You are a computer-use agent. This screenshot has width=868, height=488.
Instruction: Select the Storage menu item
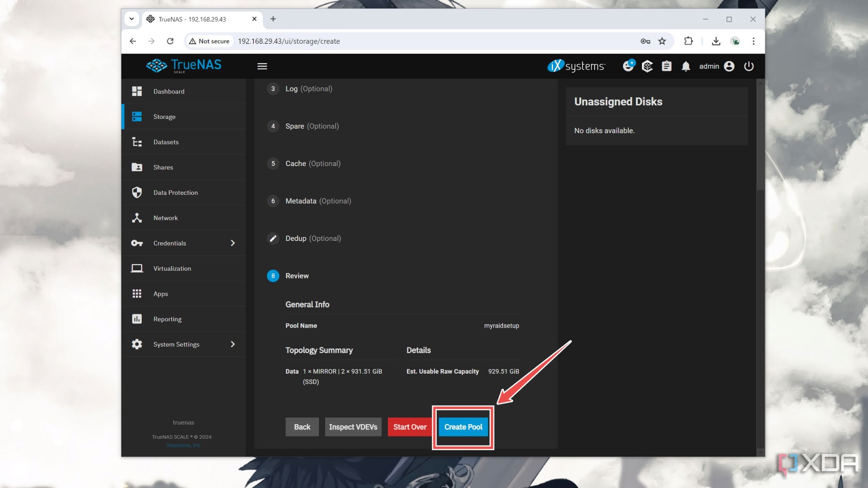coord(165,116)
